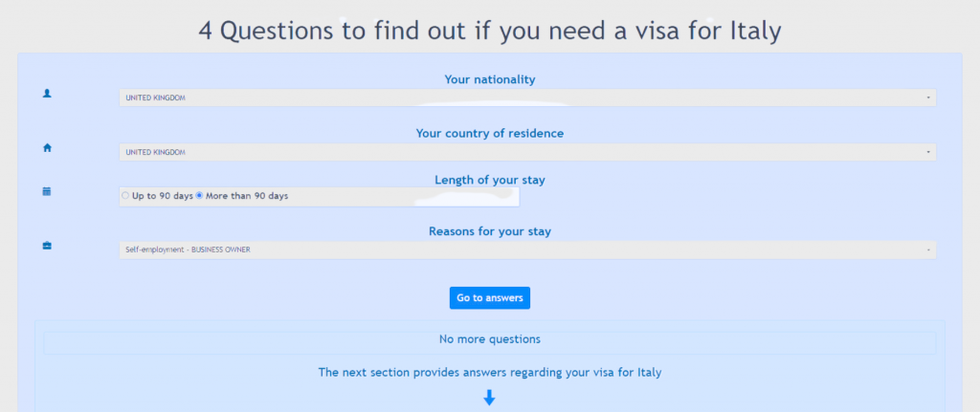980x412 pixels.
Task: Click the blue downward arrow icon
Action: [x=489, y=397]
